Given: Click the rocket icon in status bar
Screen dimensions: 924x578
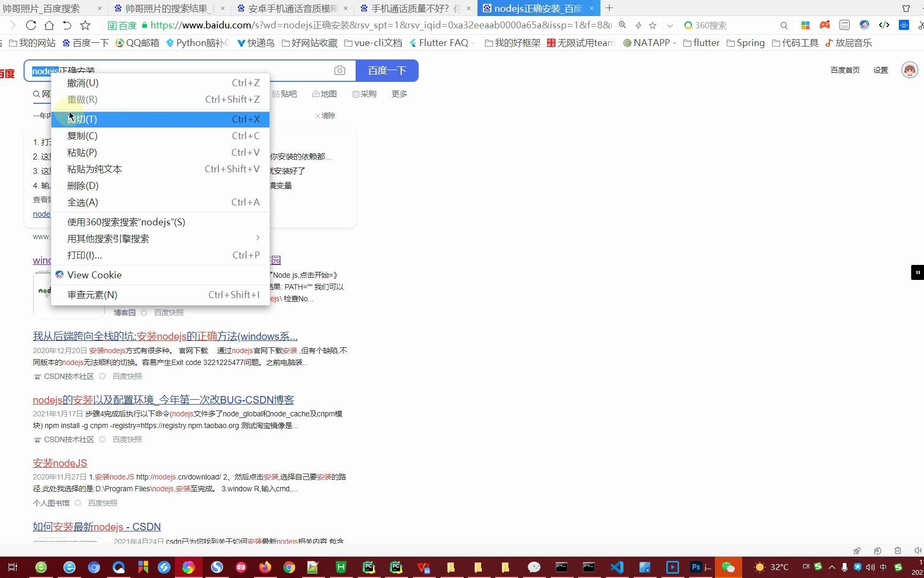Looking at the screenshot, I should tap(857, 551).
